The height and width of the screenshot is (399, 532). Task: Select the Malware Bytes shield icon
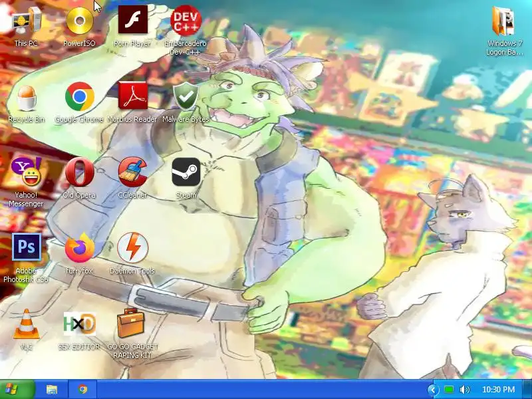point(186,96)
